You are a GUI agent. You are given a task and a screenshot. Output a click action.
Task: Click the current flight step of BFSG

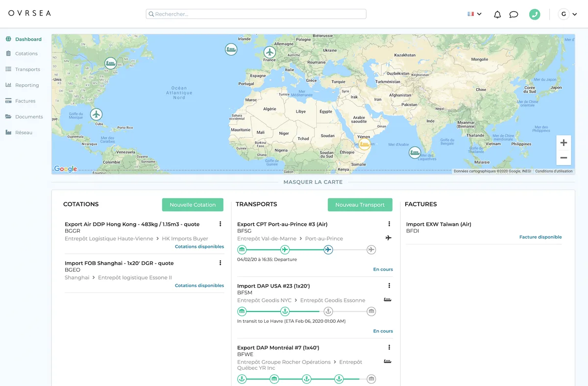[x=328, y=250]
